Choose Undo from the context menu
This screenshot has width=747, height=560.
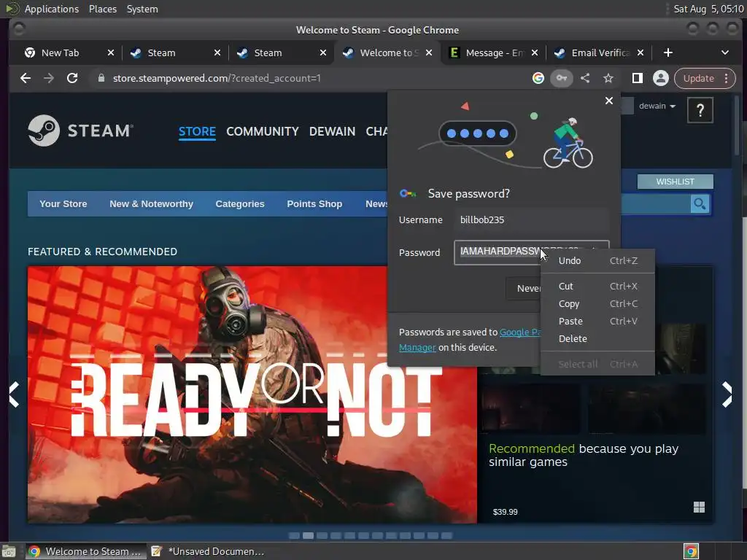pyautogui.click(x=597, y=260)
